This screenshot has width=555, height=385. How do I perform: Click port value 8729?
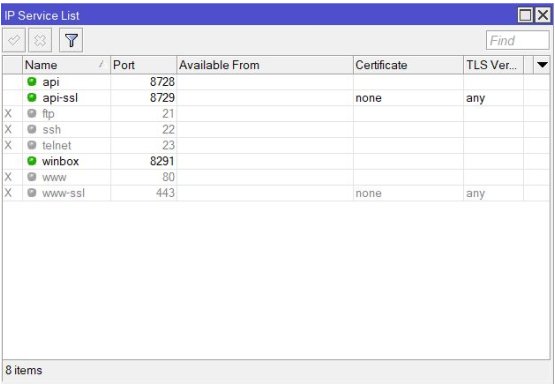point(162,98)
